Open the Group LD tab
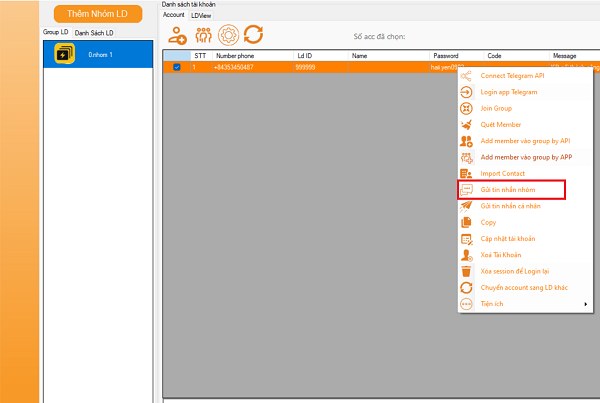This screenshot has height=403, width=600. (56, 32)
